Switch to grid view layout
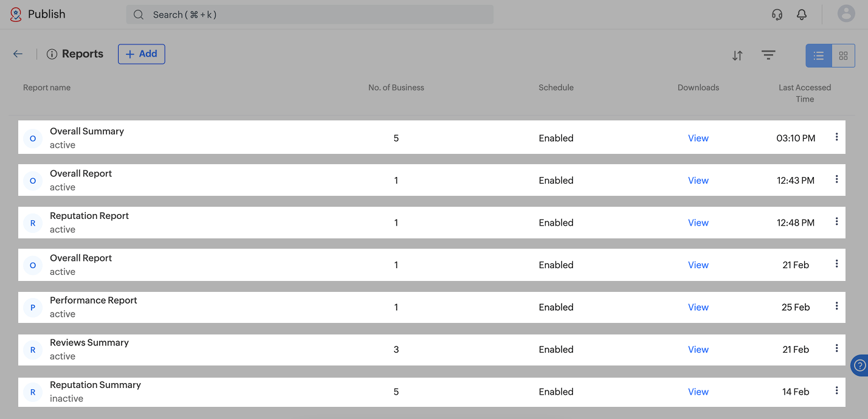The image size is (868, 419). tap(843, 56)
